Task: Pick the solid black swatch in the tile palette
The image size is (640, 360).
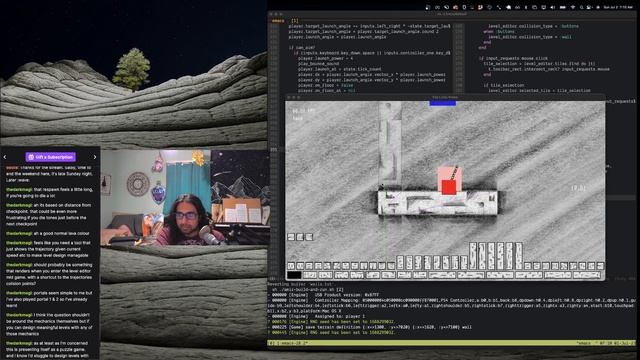Action: tap(294, 275)
